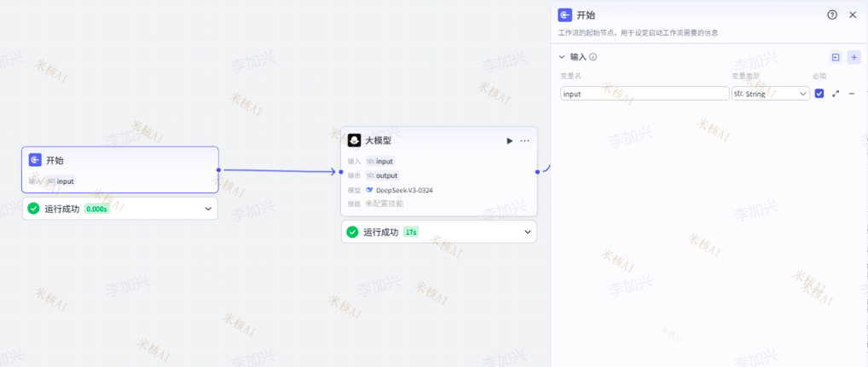Collapse the 输入 section chevron

tap(562, 57)
